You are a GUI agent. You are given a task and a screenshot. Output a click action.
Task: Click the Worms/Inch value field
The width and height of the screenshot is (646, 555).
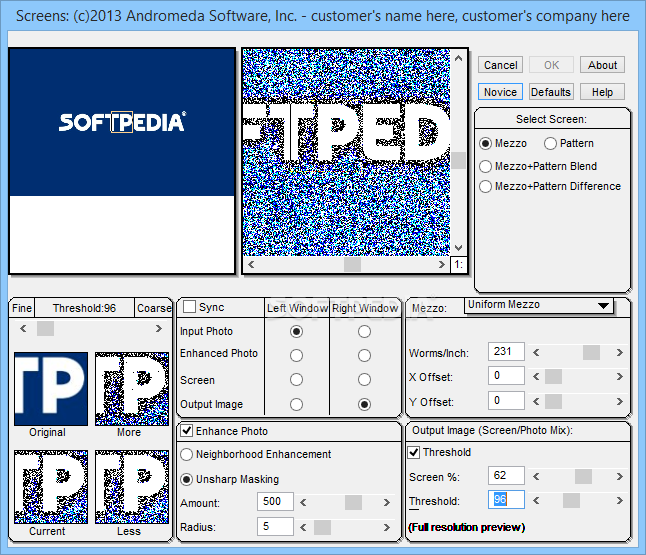[506, 351]
